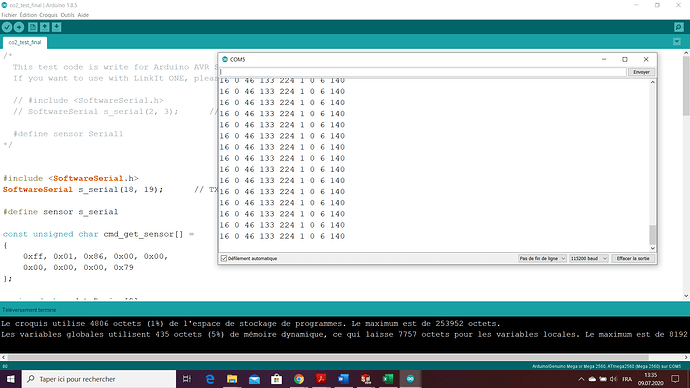Click the serial monitor send input field
Image resolution: width=690 pixels, height=388 pixels.
[x=422, y=72]
